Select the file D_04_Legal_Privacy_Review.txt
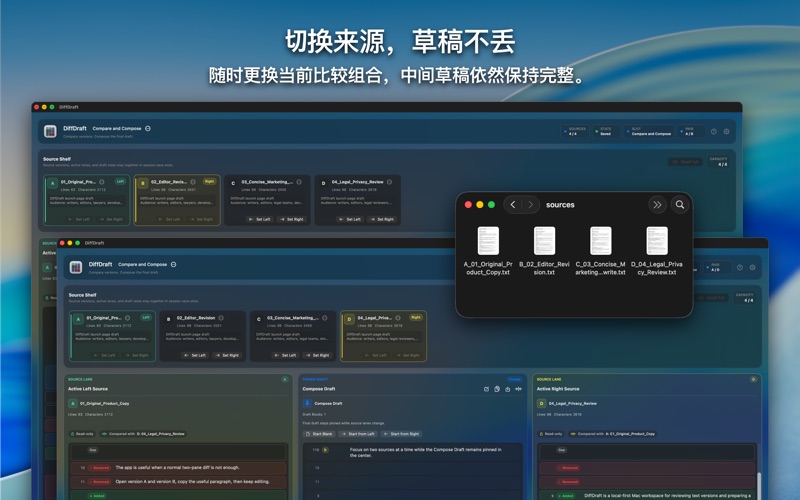Screen dimensions: 800x500 tap(657, 252)
